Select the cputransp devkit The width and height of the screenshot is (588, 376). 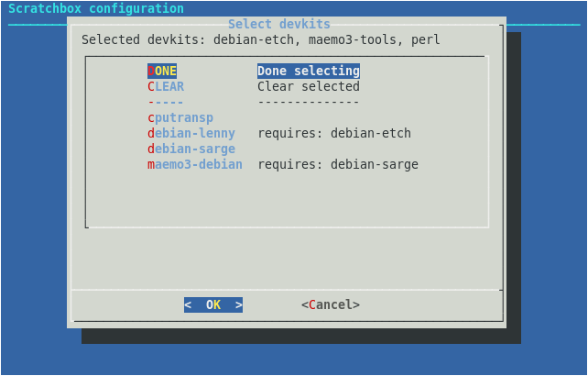pyautogui.click(x=180, y=117)
